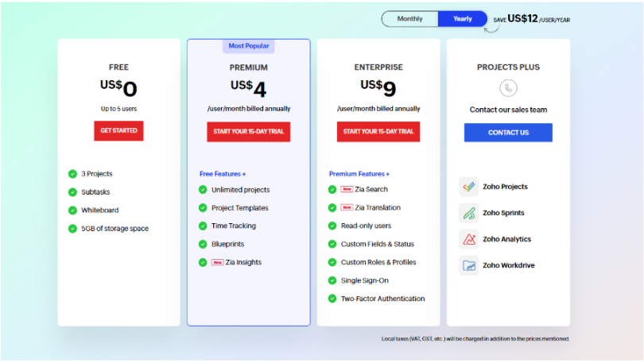Click the Free Features + link

(x=223, y=174)
